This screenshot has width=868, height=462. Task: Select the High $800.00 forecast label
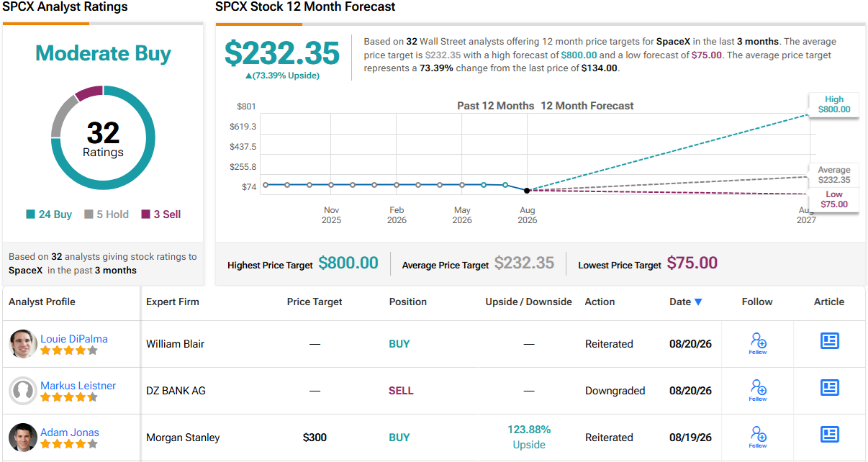pyautogui.click(x=834, y=104)
